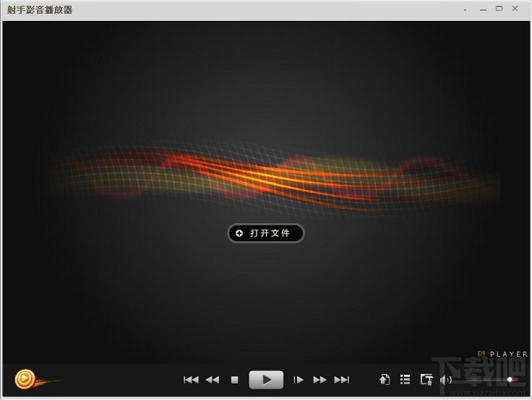
Task: Rewind using the double-left-arrow icon
Action: pos(213,380)
